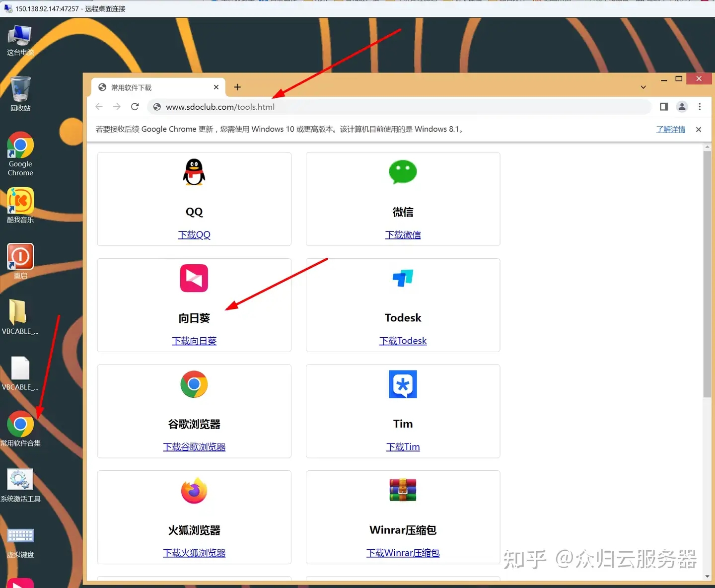Click the Tim app icon
Image resolution: width=715 pixels, height=588 pixels.
(403, 384)
